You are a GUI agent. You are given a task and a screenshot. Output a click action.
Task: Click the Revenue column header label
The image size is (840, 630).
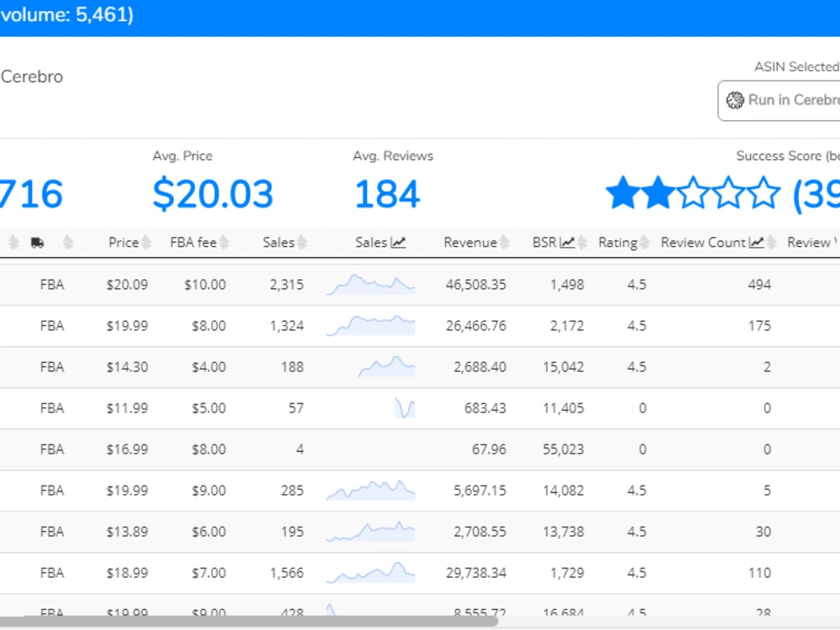coord(470,243)
